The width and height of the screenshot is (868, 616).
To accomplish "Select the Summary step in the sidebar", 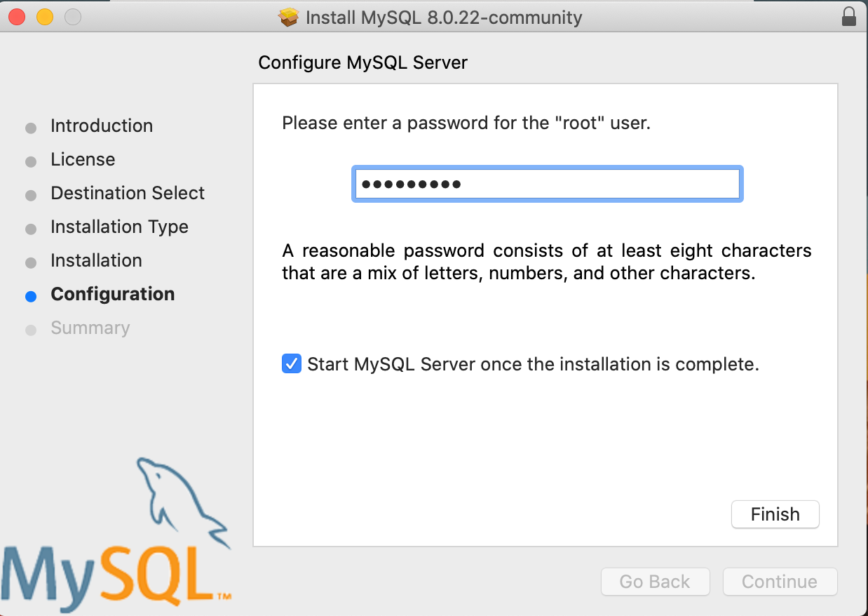I will coord(90,328).
